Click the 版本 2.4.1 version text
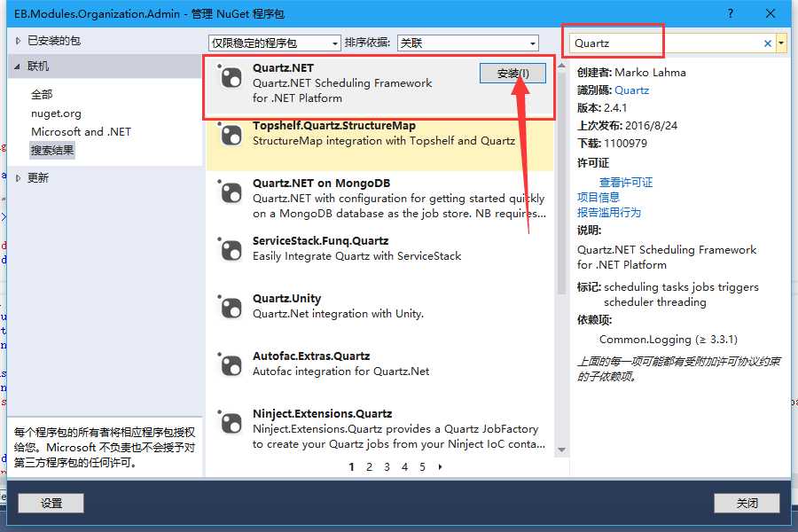The height and width of the screenshot is (532, 798). 602,108
